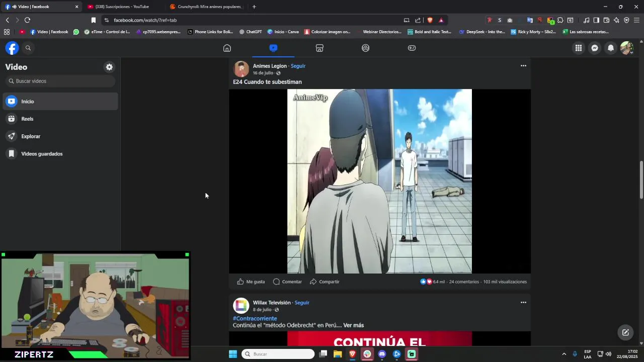The height and width of the screenshot is (362, 644).
Task: Open the Facebook Home tab icon
Action: [x=227, y=48]
